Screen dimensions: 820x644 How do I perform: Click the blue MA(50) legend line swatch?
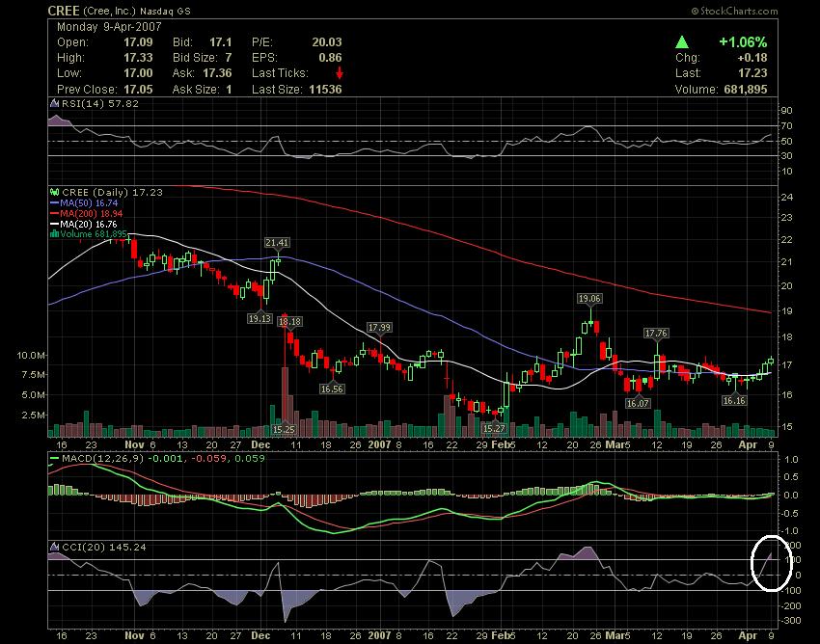pyautogui.click(x=54, y=202)
